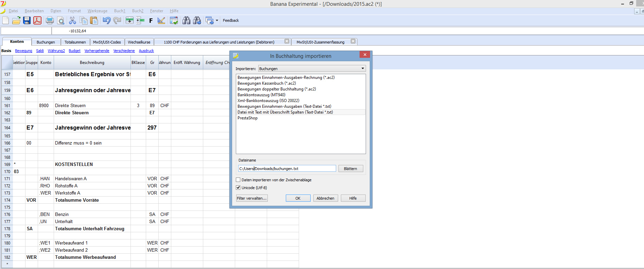Undo the last action via the toolbar
The image size is (644, 269).
(x=107, y=21)
